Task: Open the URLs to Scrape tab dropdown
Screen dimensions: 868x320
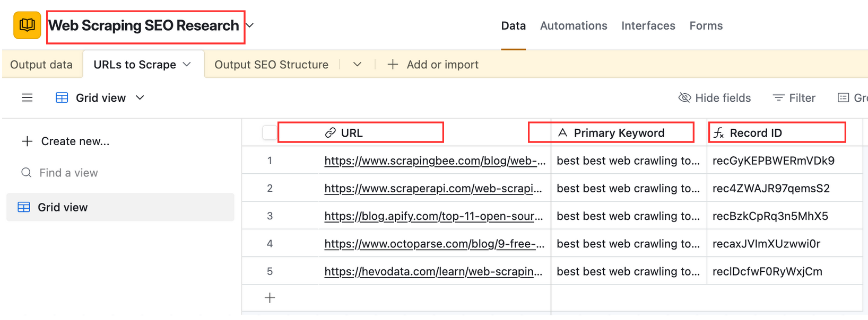Action: click(187, 65)
